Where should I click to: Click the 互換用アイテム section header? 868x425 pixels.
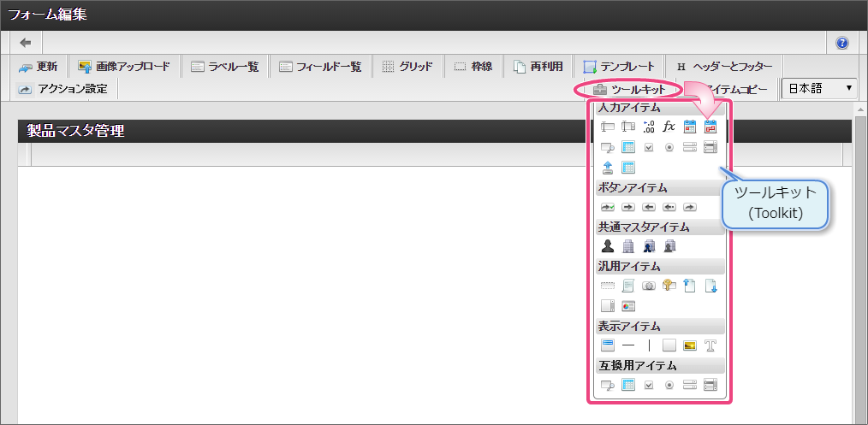[660, 365]
